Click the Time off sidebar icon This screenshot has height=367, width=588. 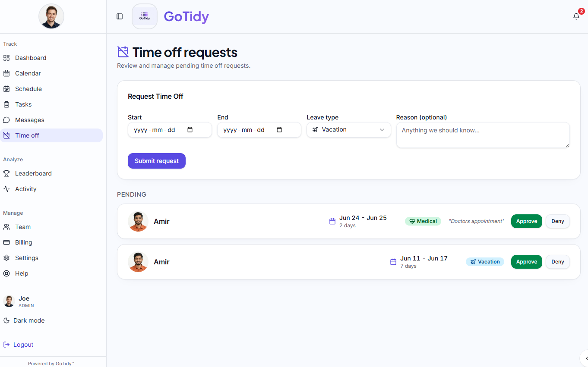coord(6,135)
